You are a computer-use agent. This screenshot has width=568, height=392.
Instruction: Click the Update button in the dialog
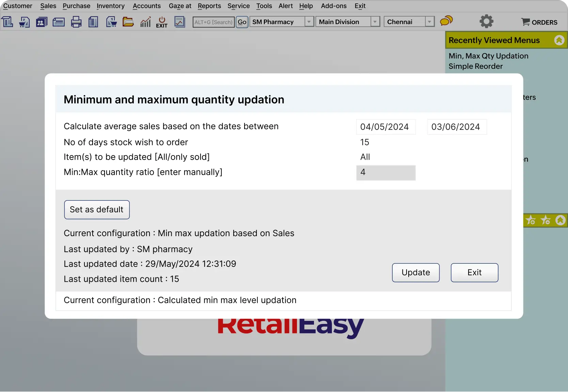pos(415,273)
